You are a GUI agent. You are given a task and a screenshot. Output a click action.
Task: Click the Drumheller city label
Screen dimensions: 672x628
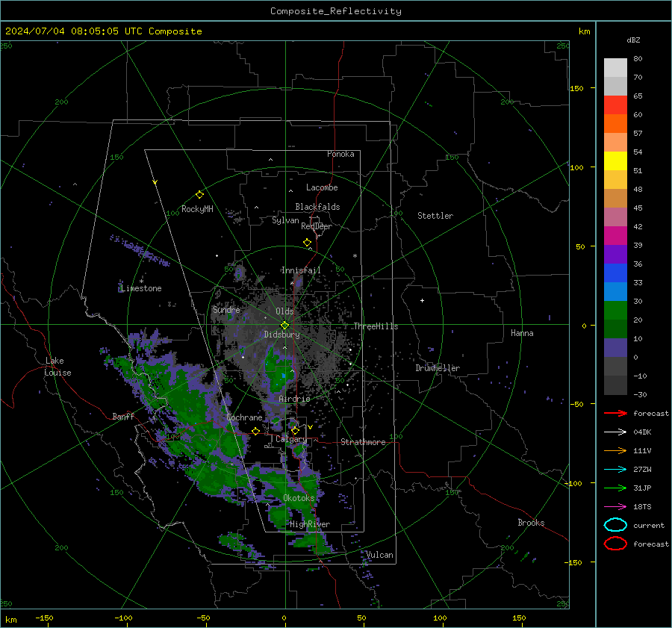coord(438,368)
